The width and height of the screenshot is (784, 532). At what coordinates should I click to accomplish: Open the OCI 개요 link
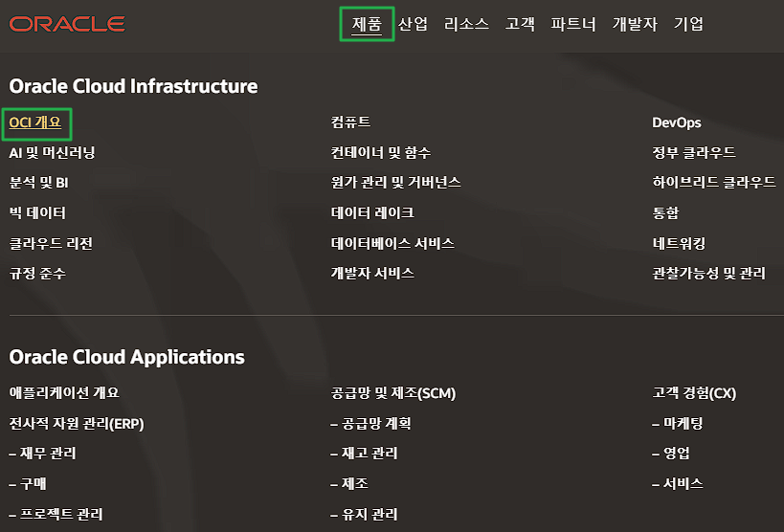coord(35,122)
